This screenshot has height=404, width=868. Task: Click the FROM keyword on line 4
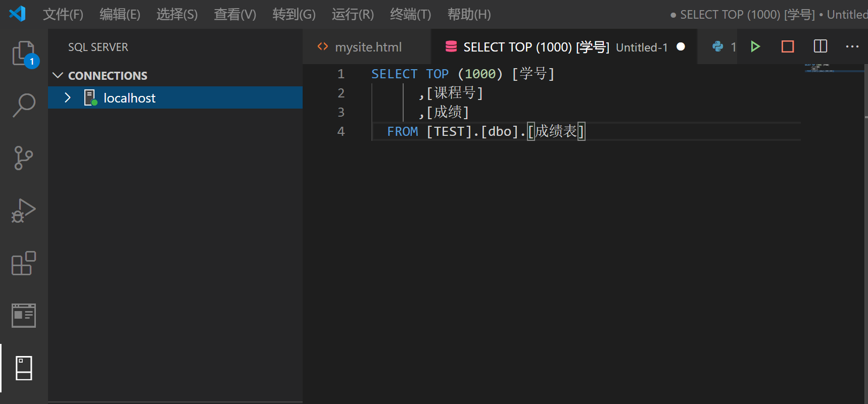(x=403, y=131)
